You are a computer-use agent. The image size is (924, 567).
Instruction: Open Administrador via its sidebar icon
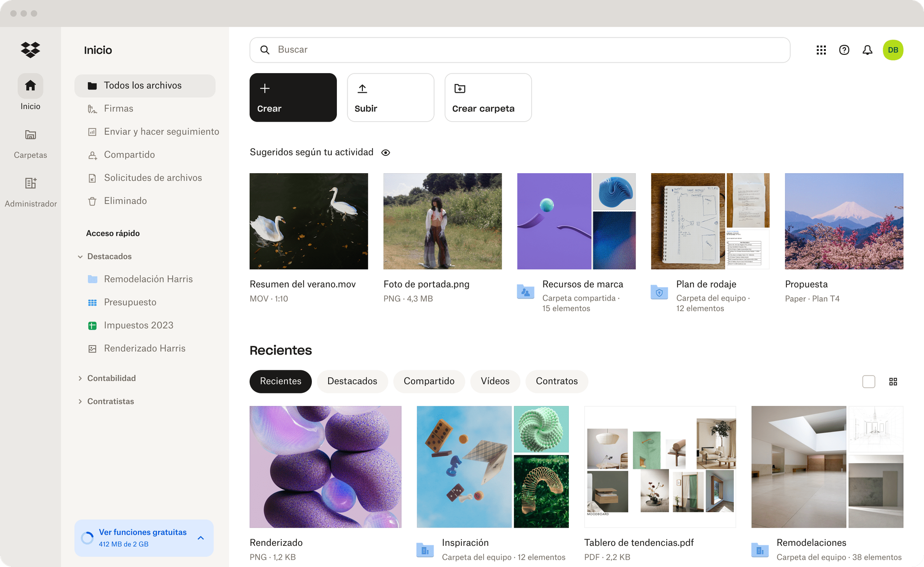click(x=30, y=183)
